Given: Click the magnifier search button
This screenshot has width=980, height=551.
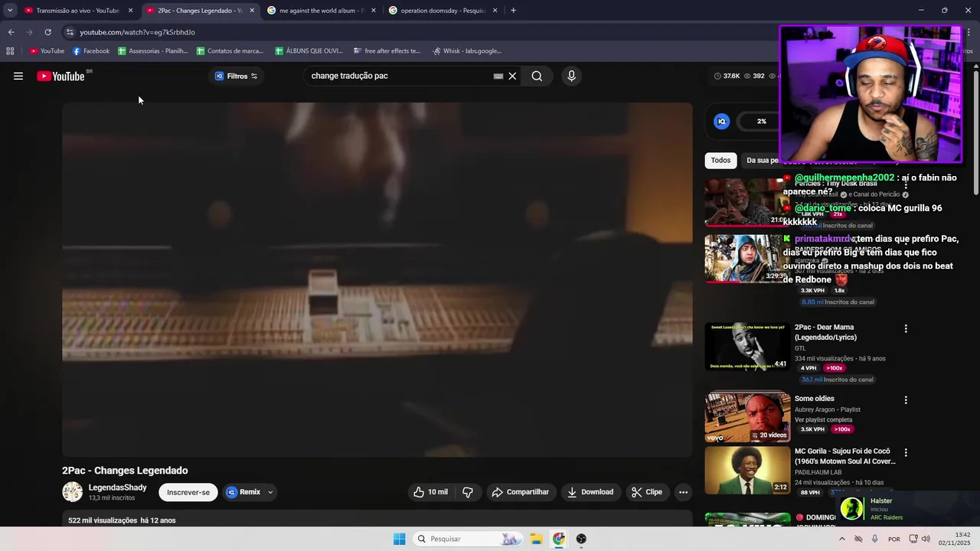Looking at the screenshot, I should (x=537, y=76).
